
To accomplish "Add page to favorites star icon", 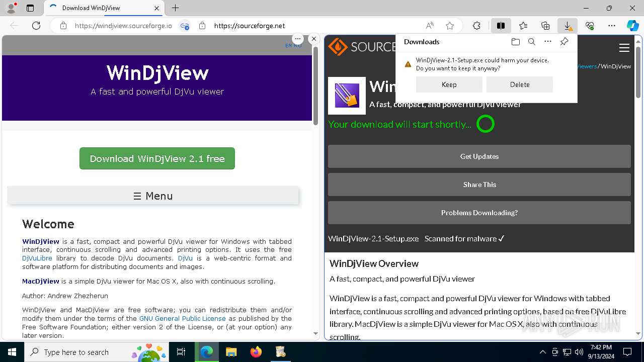I will point(450,26).
